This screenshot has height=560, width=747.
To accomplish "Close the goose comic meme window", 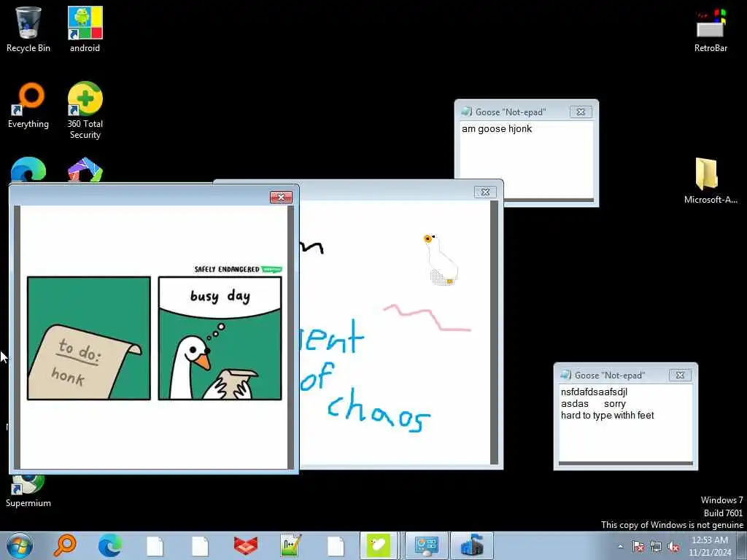I will (x=281, y=197).
